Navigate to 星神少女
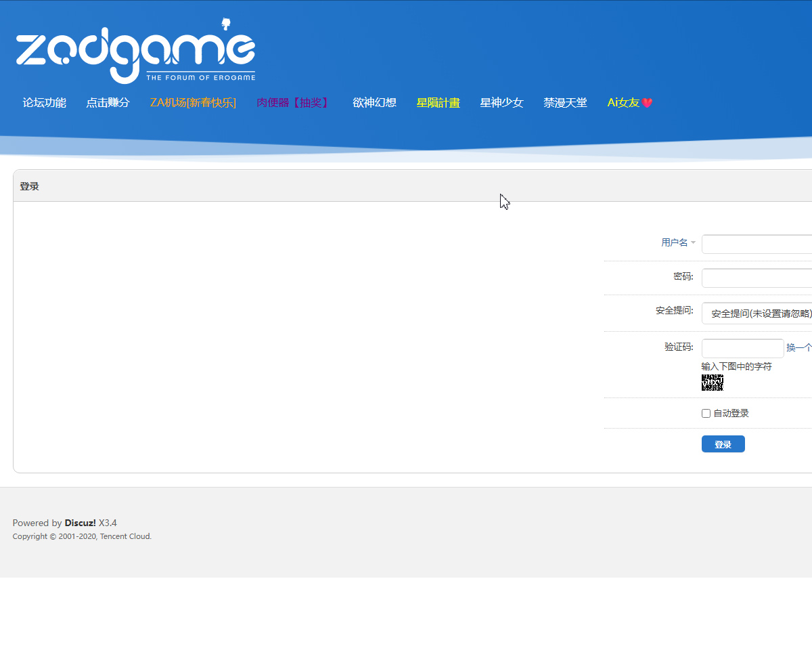The image size is (812, 669). [501, 103]
